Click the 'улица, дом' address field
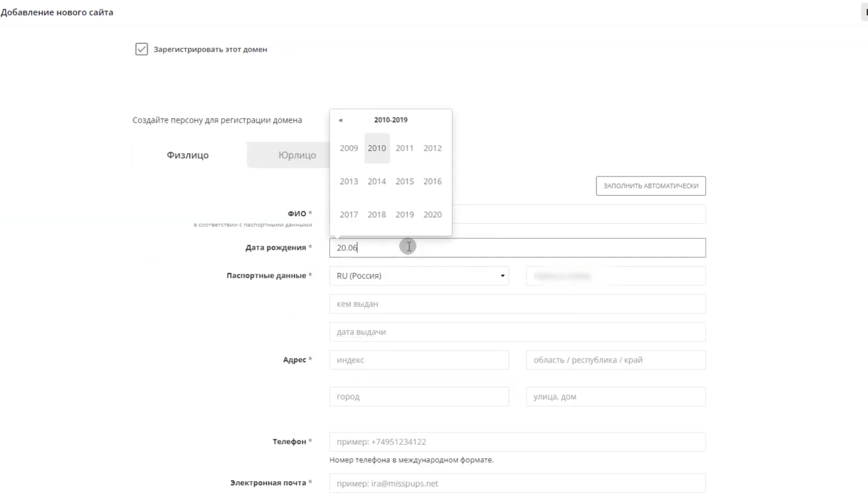Image resolution: width=868 pixels, height=496 pixels. point(615,397)
